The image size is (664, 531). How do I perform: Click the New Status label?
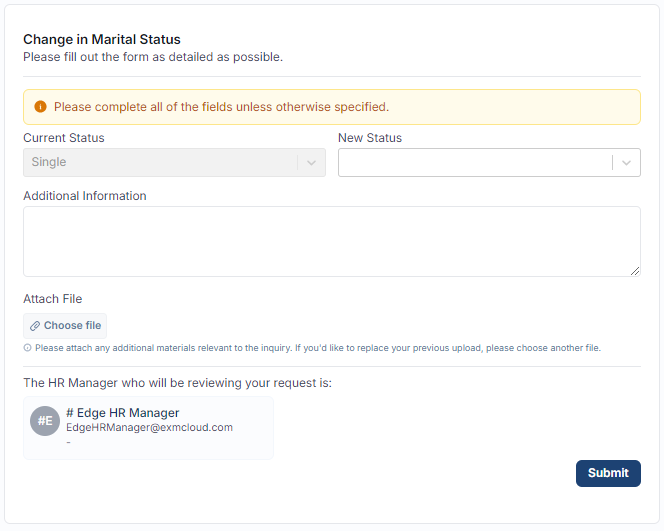coord(370,138)
